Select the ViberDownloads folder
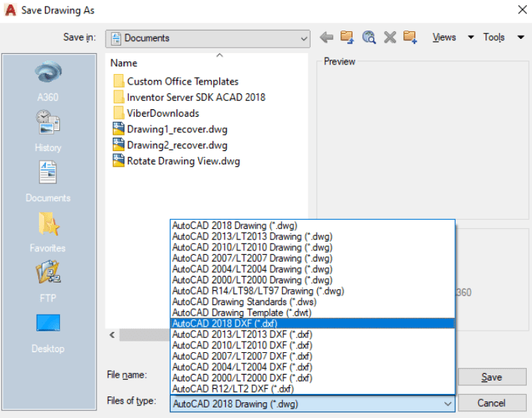Viewport: 532px width, 418px height. tap(156, 113)
